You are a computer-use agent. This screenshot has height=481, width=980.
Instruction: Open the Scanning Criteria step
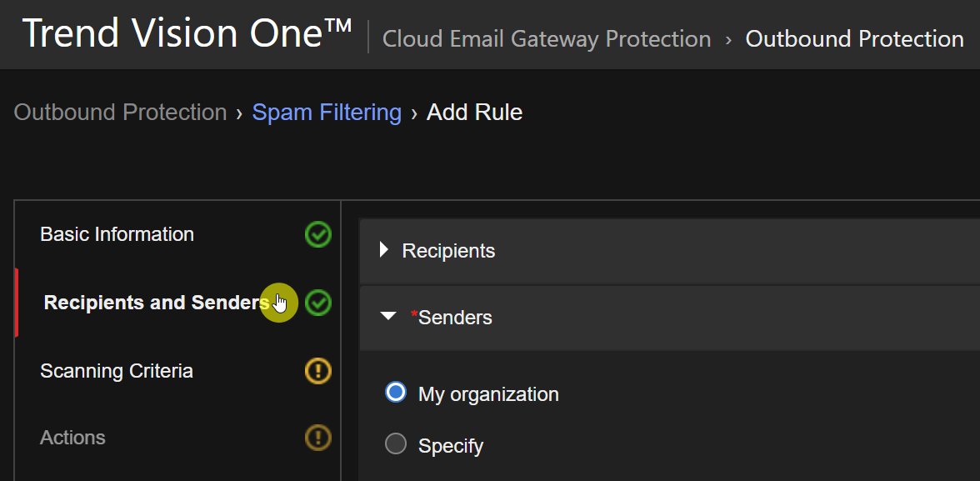click(117, 371)
